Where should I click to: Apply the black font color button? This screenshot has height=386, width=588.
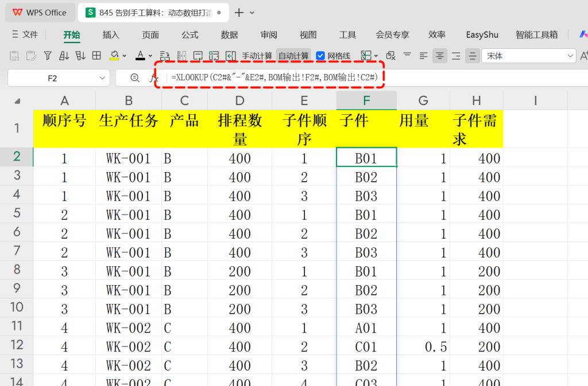tap(140, 56)
